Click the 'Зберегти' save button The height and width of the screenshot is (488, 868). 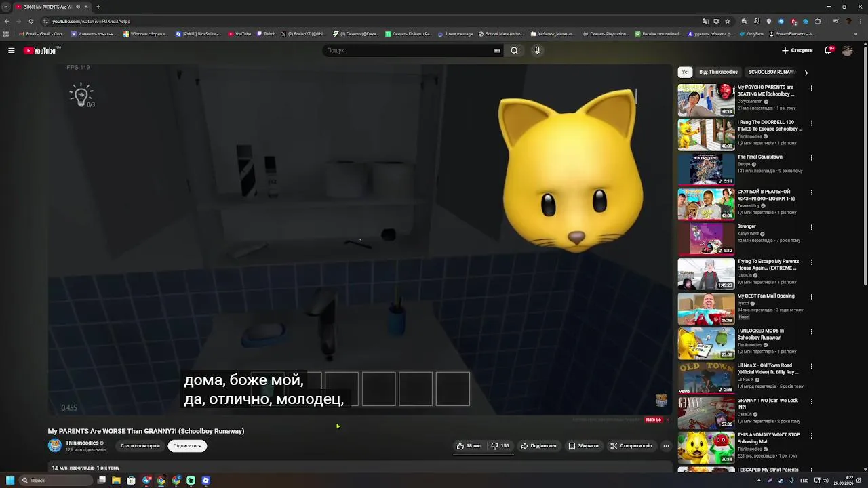tap(584, 446)
